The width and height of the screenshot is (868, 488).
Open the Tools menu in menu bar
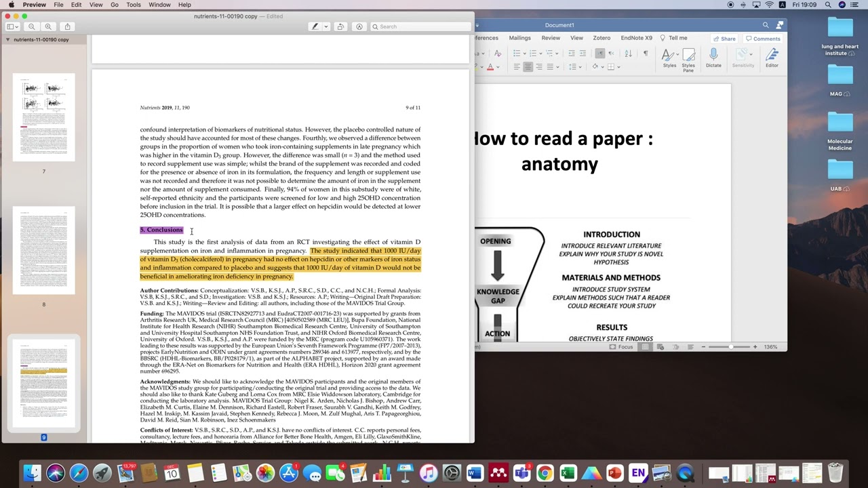coord(134,5)
